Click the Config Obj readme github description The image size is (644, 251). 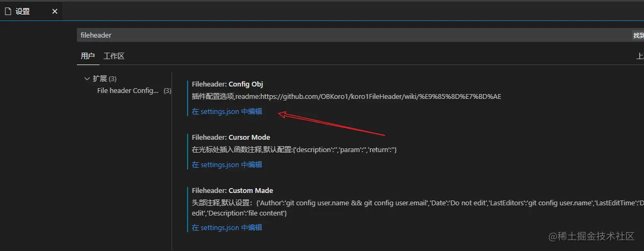point(346,97)
